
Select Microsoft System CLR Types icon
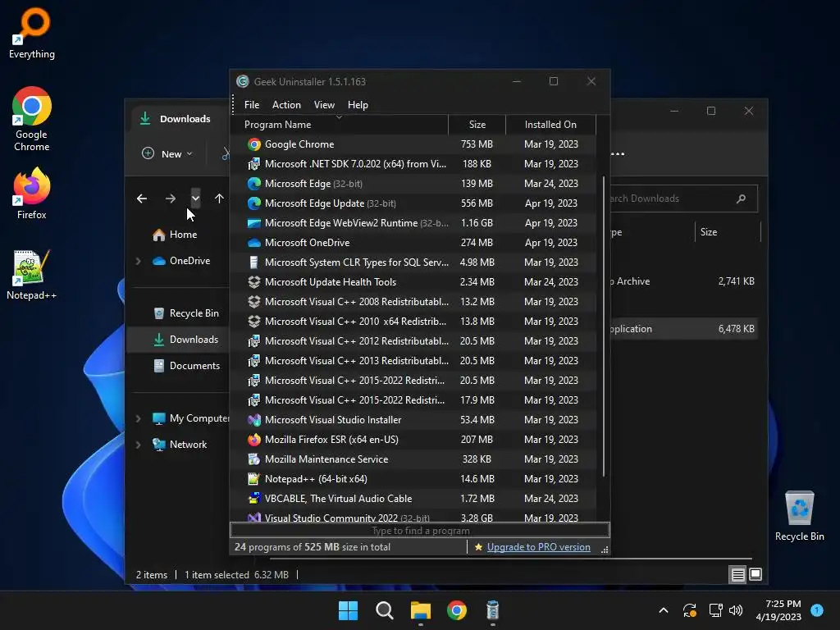click(254, 262)
